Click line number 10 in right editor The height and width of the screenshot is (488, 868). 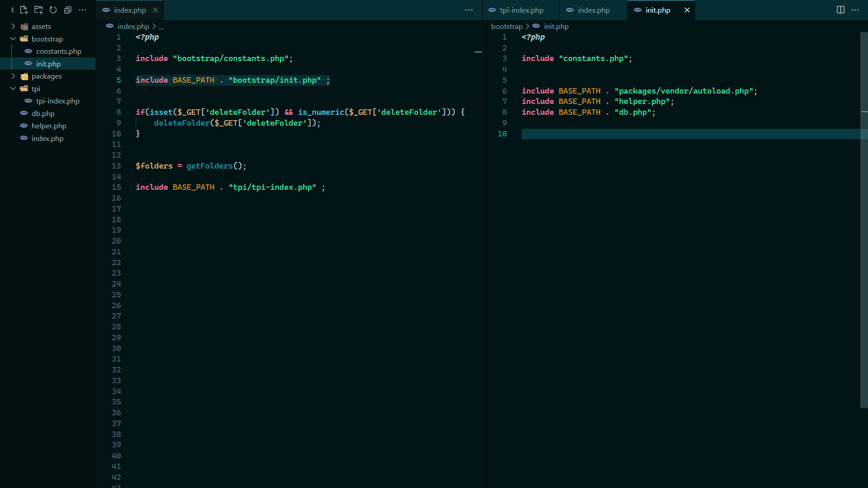[x=502, y=134]
